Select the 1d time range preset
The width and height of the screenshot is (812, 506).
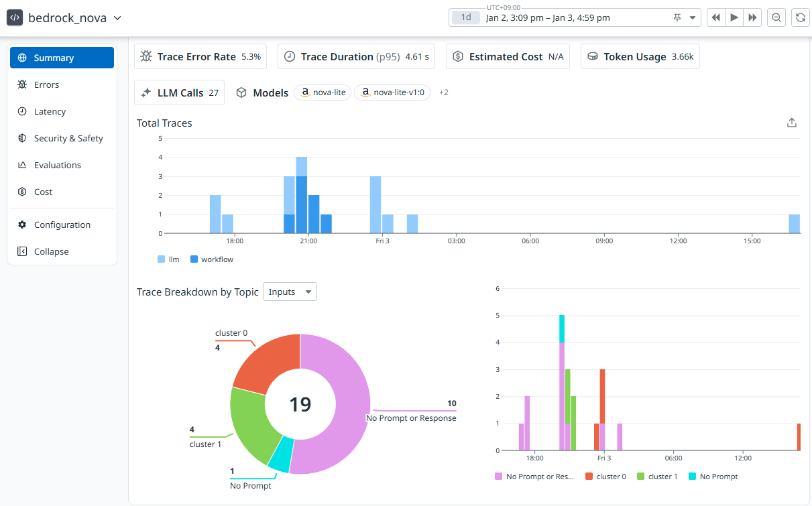[466, 17]
